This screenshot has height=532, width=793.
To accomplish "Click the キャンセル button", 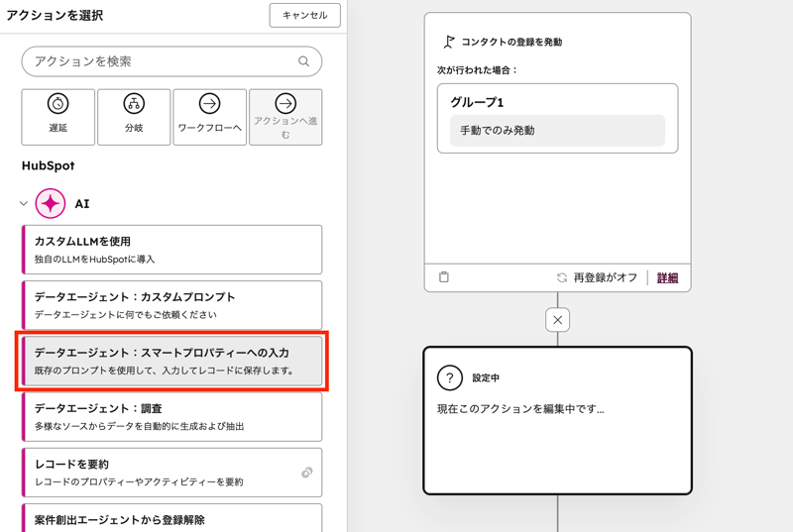I will pos(304,15).
